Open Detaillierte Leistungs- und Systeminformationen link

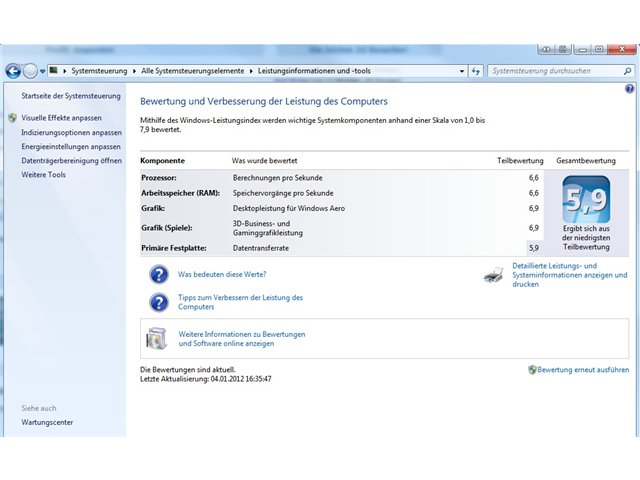570,275
